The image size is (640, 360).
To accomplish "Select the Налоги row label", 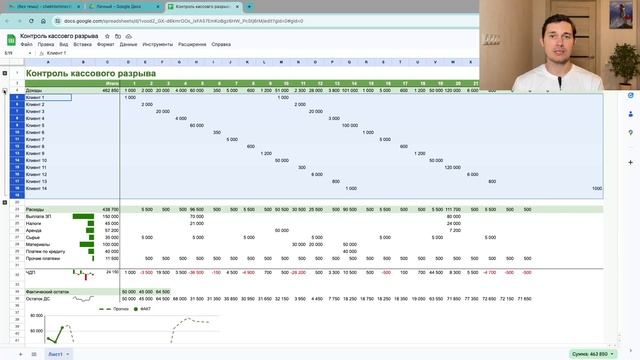I will tap(48, 223).
